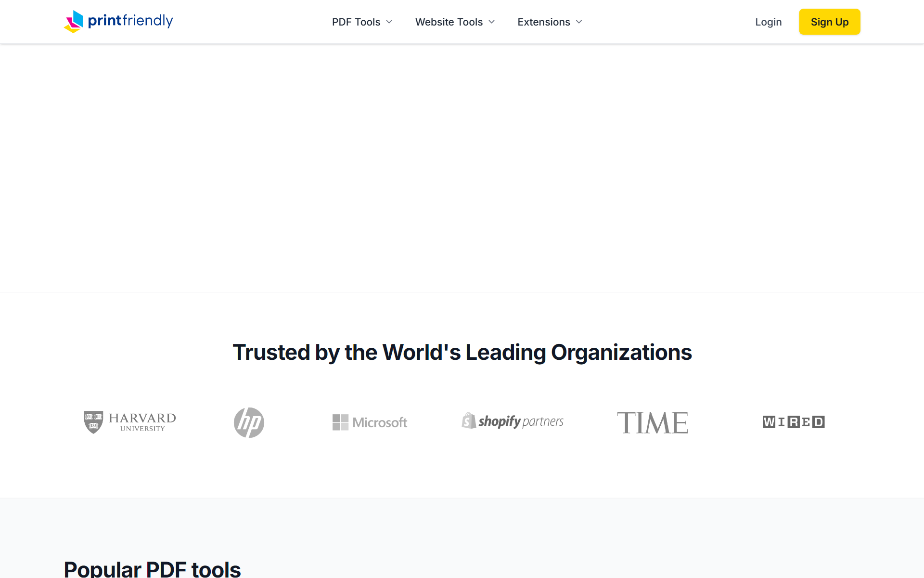Click the yellow Sign Up button
Screen dimensions: 924x578
coord(829,22)
